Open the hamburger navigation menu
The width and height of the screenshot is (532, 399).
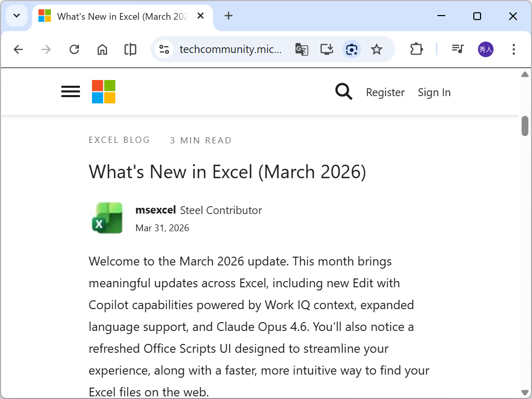click(70, 91)
